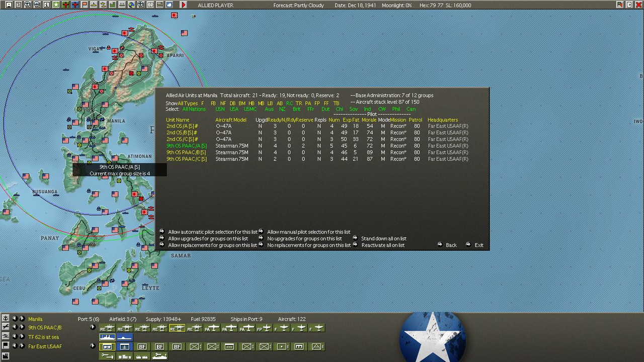Select the XXX headquarters unit icon
The image size is (644, 362).
229,346
